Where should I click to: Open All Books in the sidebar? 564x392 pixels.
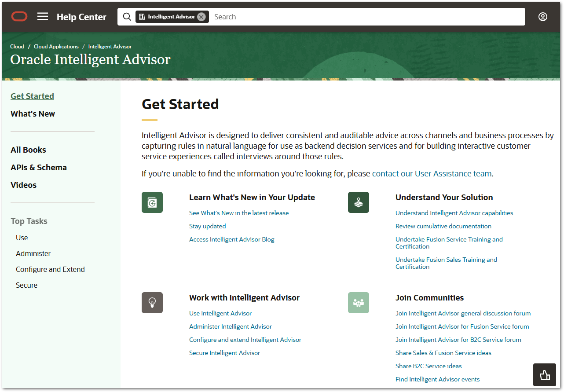click(28, 150)
